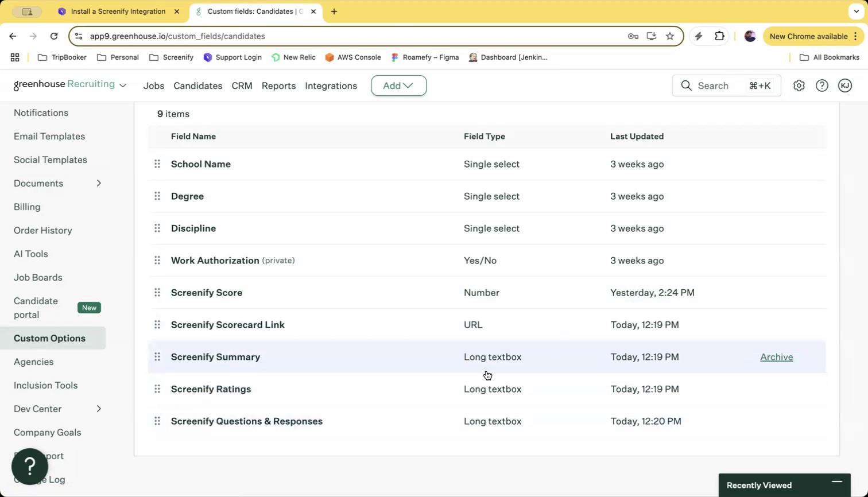Click the Yes/No field type cell
Viewport: 868px width, 497px height.
tap(480, 261)
